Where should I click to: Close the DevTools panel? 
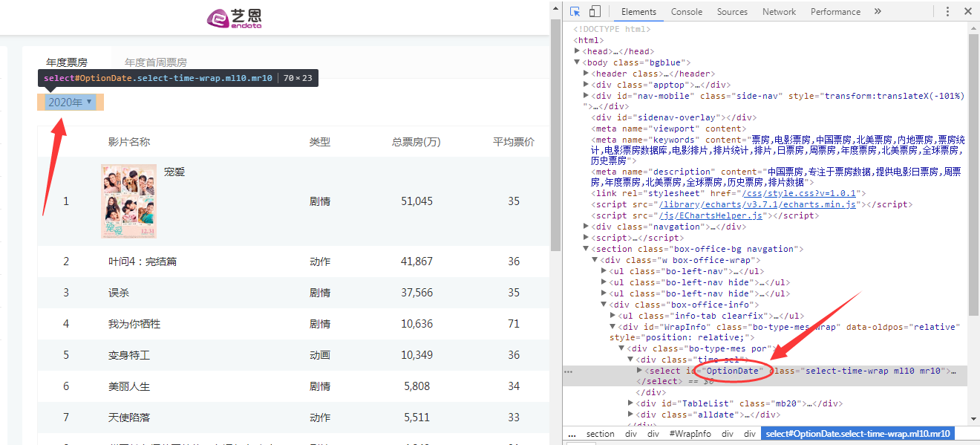(x=968, y=11)
